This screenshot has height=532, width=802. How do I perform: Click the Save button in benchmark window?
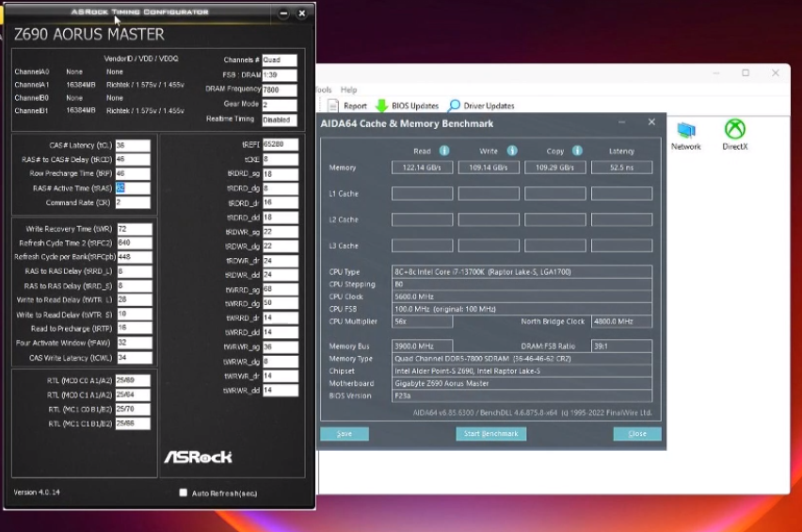pos(345,434)
